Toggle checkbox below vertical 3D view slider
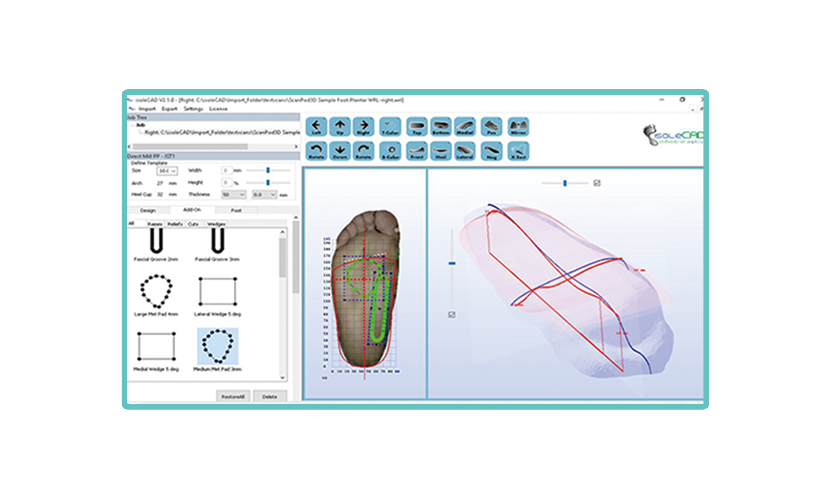 pyautogui.click(x=452, y=315)
